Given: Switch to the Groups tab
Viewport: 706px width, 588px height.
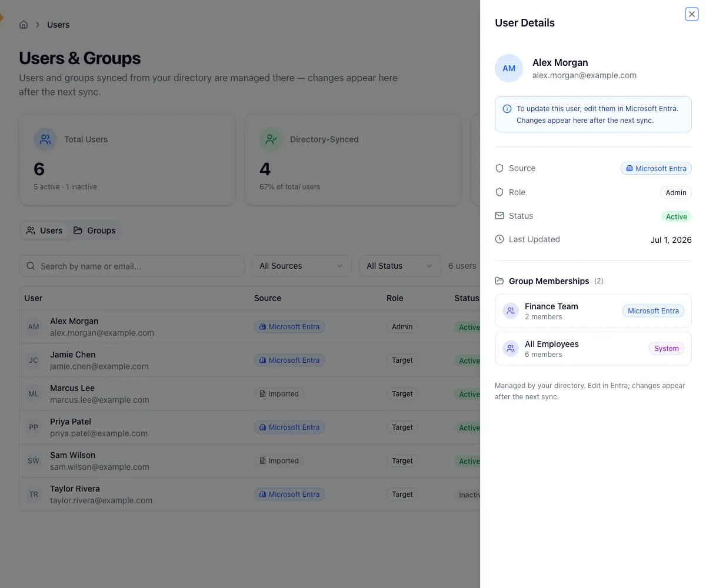Looking at the screenshot, I should point(94,230).
